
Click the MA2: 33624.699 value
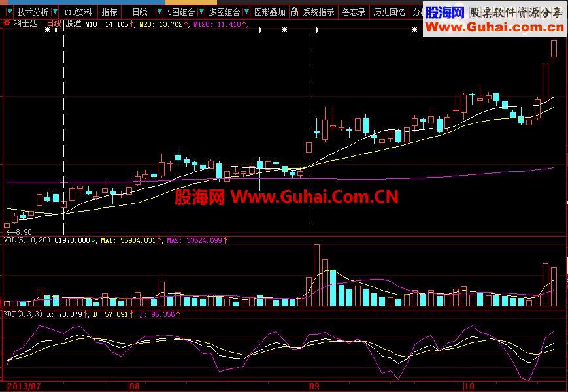pyautogui.click(x=194, y=240)
